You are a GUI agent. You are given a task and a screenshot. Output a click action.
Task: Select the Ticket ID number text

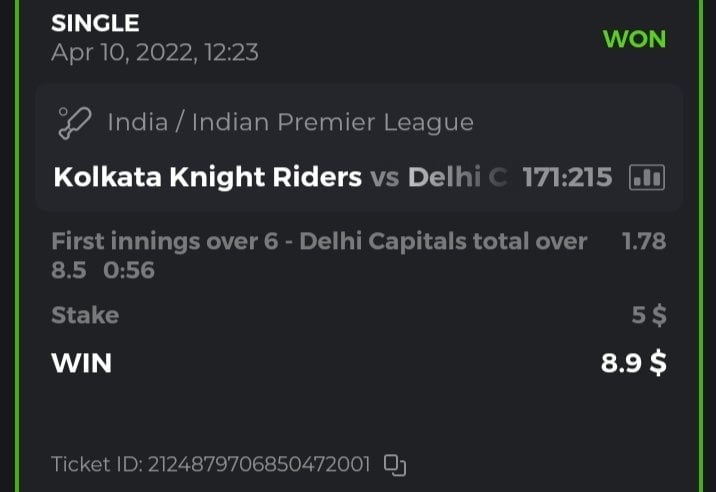coord(259,464)
